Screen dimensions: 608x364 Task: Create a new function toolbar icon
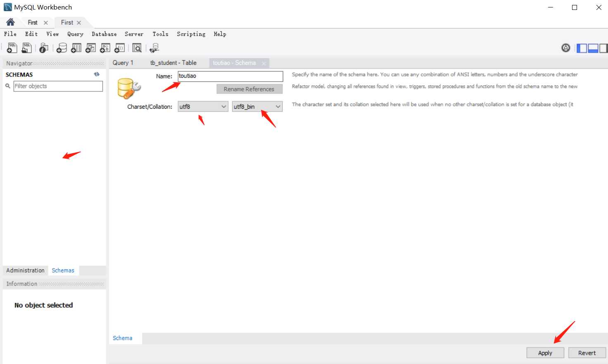119,48
